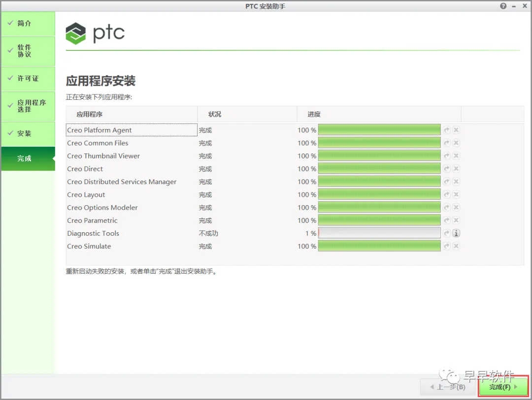Go to the 软件协议 step in sidebar
This screenshot has height=400, width=532.
pos(28,51)
